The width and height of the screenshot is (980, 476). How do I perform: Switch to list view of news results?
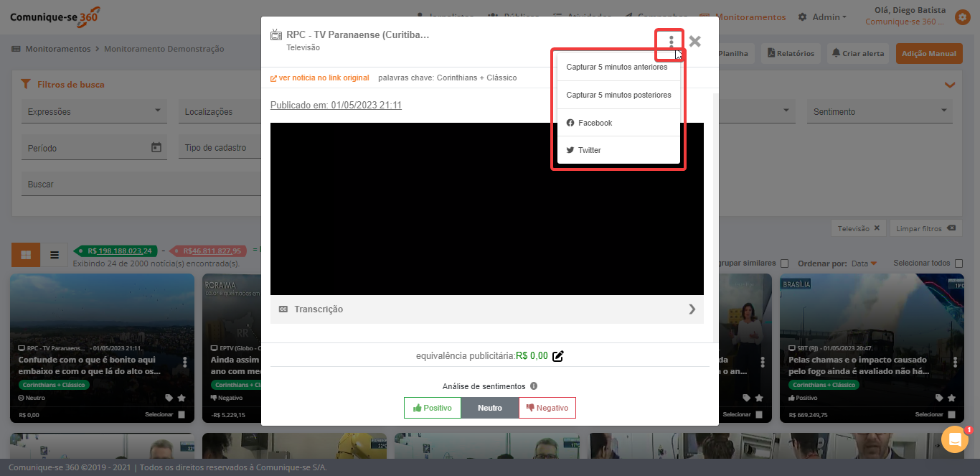tap(54, 254)
